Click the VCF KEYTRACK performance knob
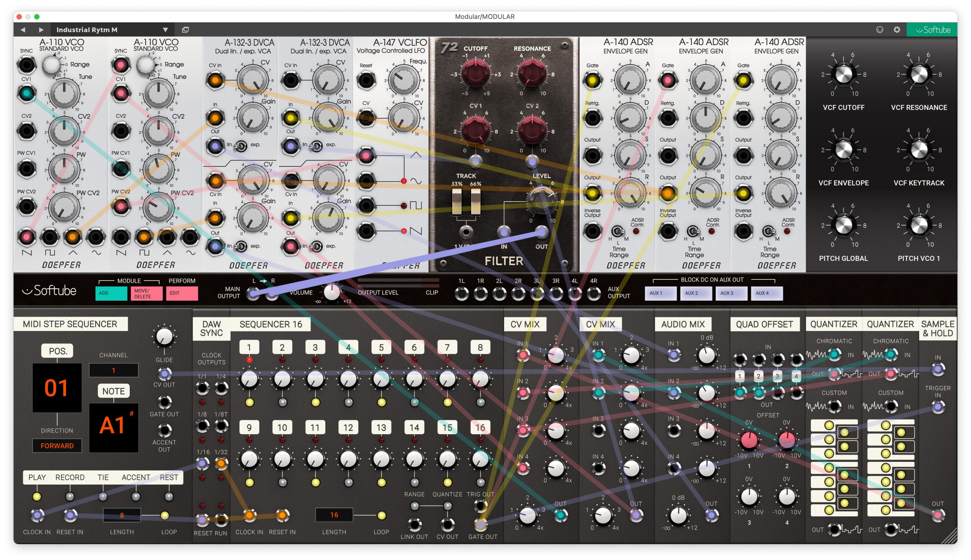The height and width of the screenshot is (560, 971). coord(919,150)
